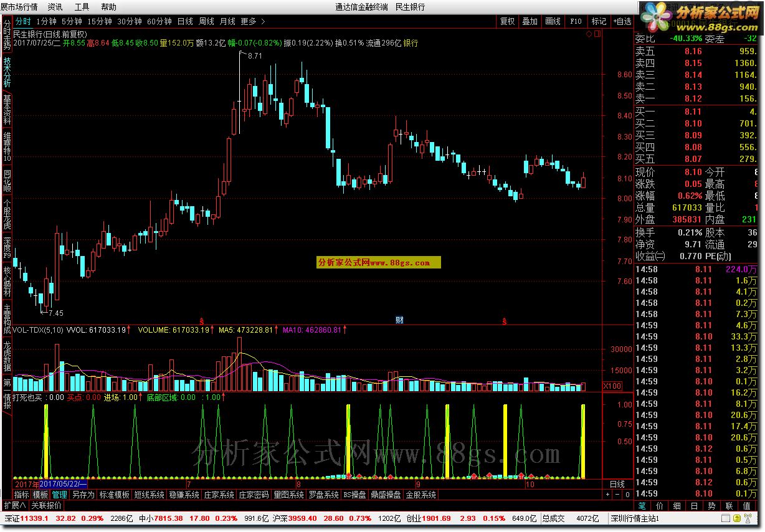
Task: Click the minus zoom button
Action: (x=617, y=495)
